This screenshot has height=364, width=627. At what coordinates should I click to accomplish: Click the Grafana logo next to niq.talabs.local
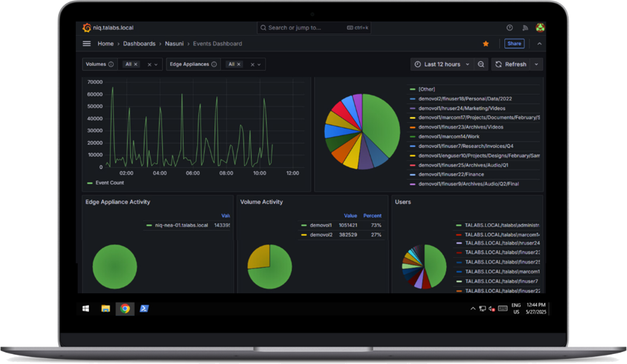point(85,28)
